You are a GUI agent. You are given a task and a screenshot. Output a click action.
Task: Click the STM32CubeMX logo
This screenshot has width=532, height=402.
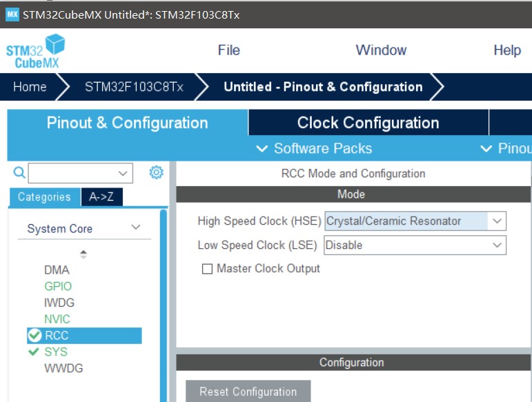pyautogui.click(x=36, y=51)
